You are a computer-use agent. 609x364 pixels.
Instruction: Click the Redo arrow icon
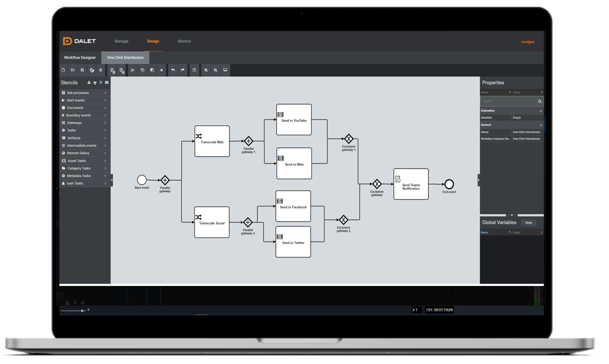[x=182, y=70]
